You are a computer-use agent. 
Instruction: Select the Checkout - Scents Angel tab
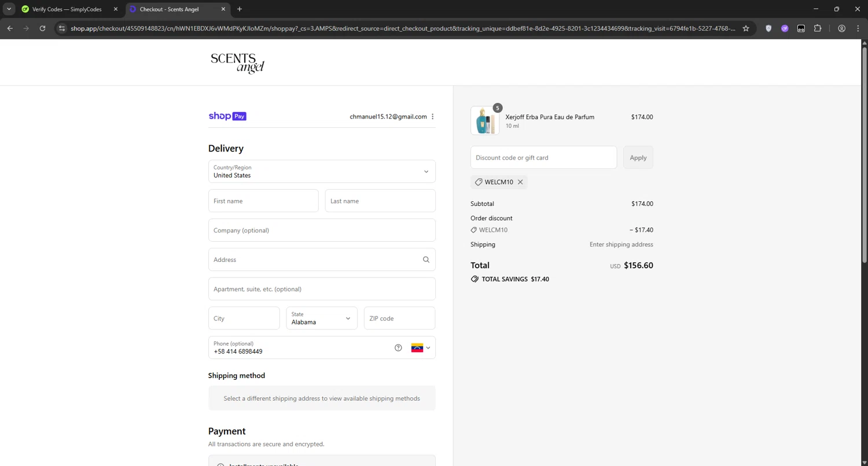[x=178, y=9]
